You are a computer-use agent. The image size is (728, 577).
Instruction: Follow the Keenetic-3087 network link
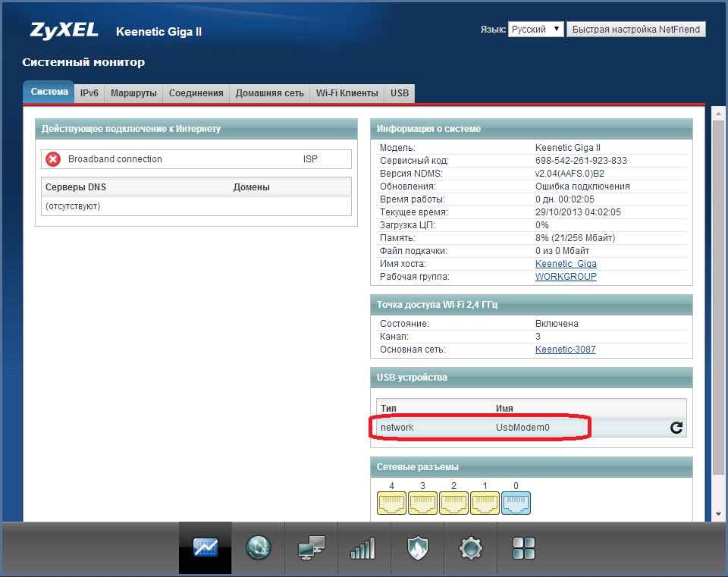[x=565, y=350]
